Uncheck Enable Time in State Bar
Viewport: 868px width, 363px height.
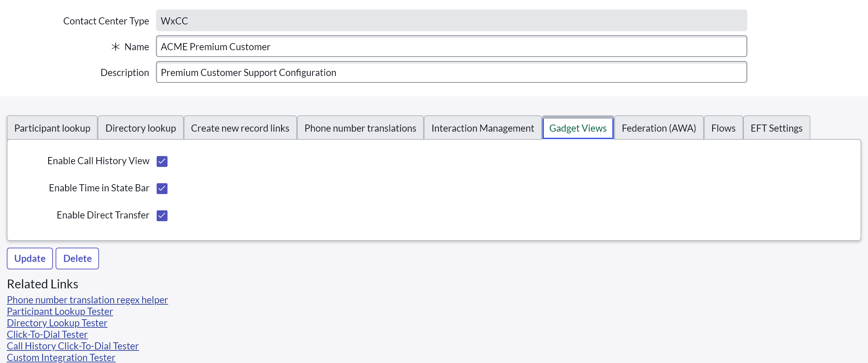click(162, 188)
